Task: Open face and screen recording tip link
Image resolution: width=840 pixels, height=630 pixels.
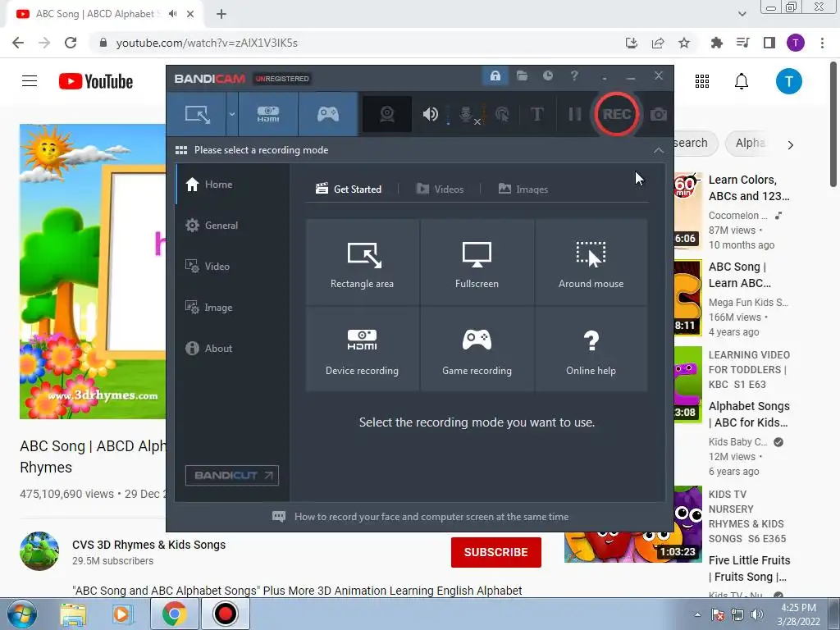Action: [x=421, y=517]
